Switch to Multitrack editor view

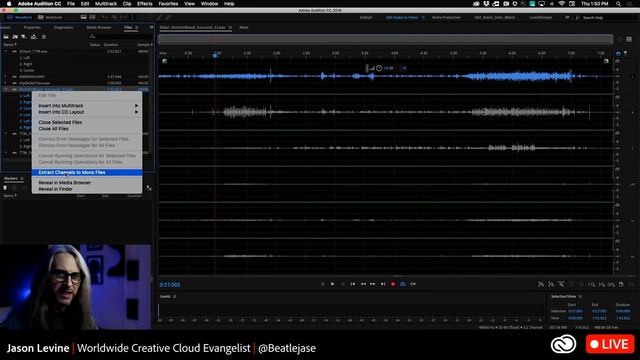pyautogui.click(x=50, y=17)
